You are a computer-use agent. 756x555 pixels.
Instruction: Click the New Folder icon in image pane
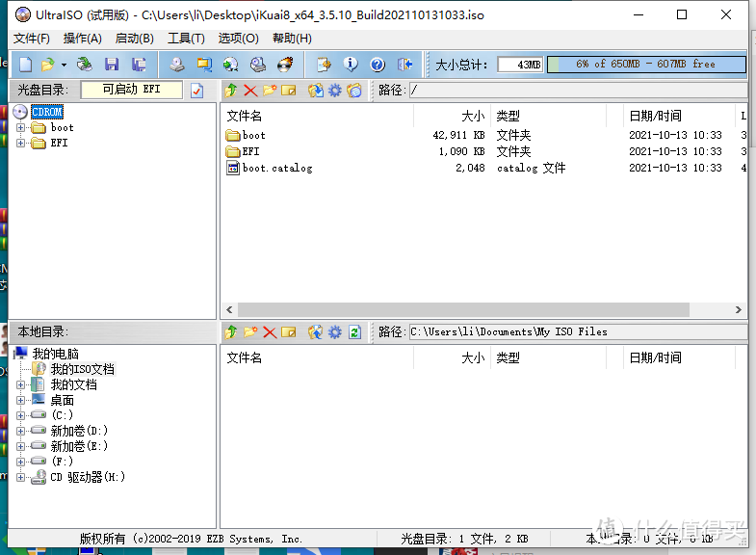point(270,91)
